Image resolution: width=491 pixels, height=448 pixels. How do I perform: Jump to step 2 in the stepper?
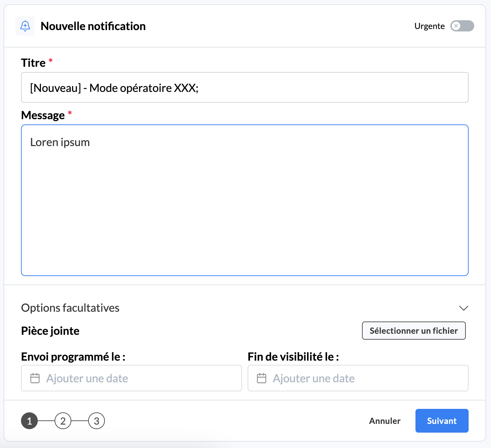tap(63, 421)
